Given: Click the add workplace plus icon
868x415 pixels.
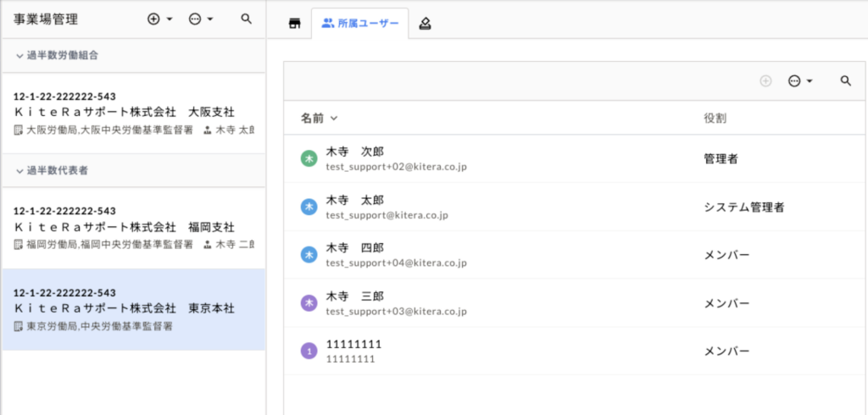Looking at the screenshot, I should (154, 19).
